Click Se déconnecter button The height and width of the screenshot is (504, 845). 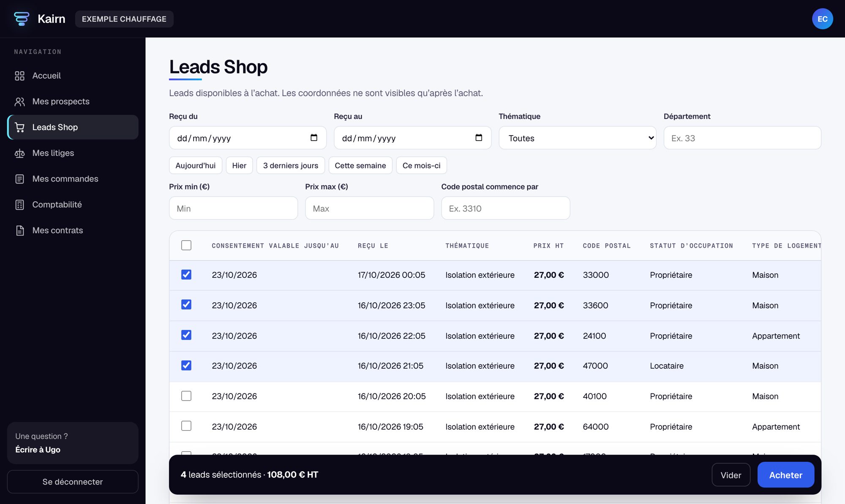tap(73, 482)
